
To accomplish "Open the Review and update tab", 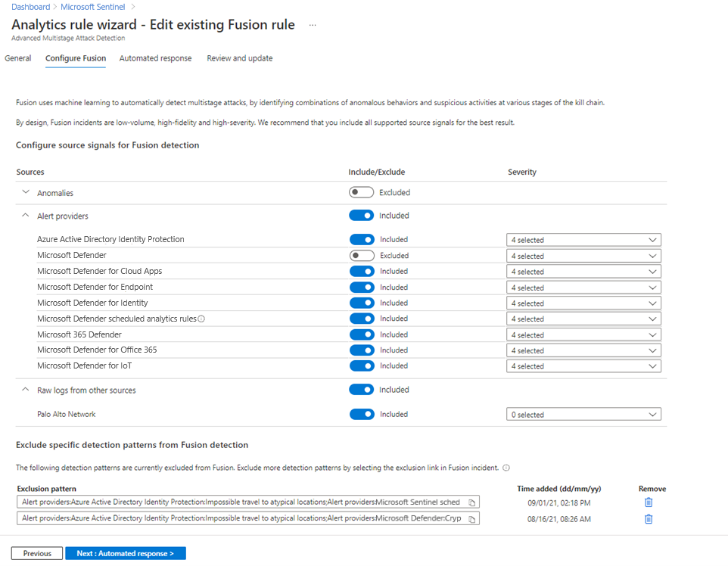I will point(239,58).
